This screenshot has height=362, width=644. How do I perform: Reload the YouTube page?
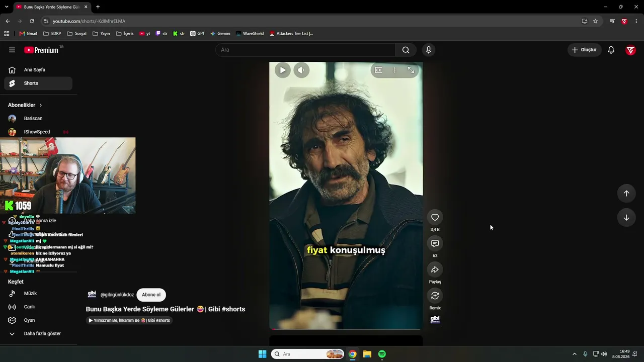click(x=32, y=21)
